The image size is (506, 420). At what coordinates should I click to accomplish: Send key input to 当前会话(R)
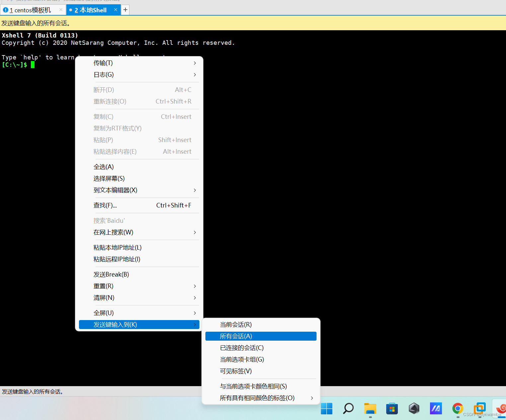point(261,325)
